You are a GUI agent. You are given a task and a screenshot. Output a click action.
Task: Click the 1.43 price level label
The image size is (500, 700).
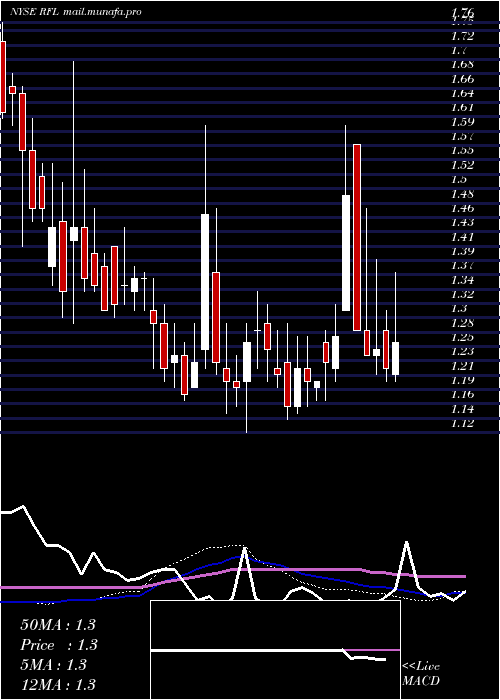point(462,222)
